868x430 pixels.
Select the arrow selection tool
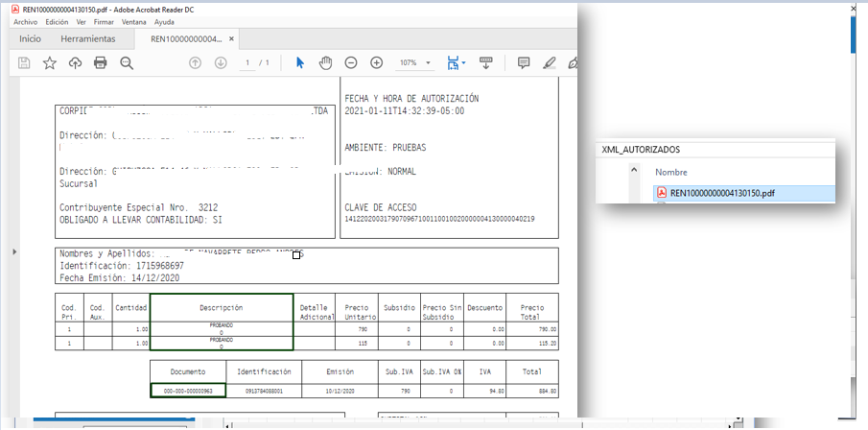point(300,62)
